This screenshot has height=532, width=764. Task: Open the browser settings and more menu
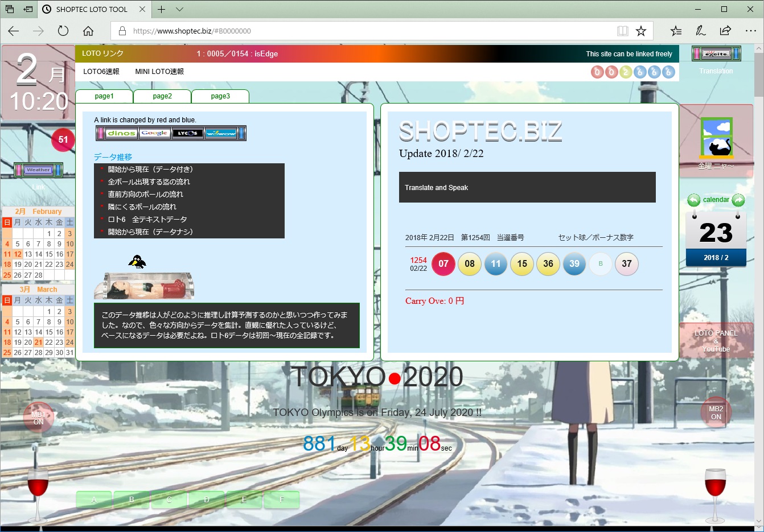tap(750, 31)
